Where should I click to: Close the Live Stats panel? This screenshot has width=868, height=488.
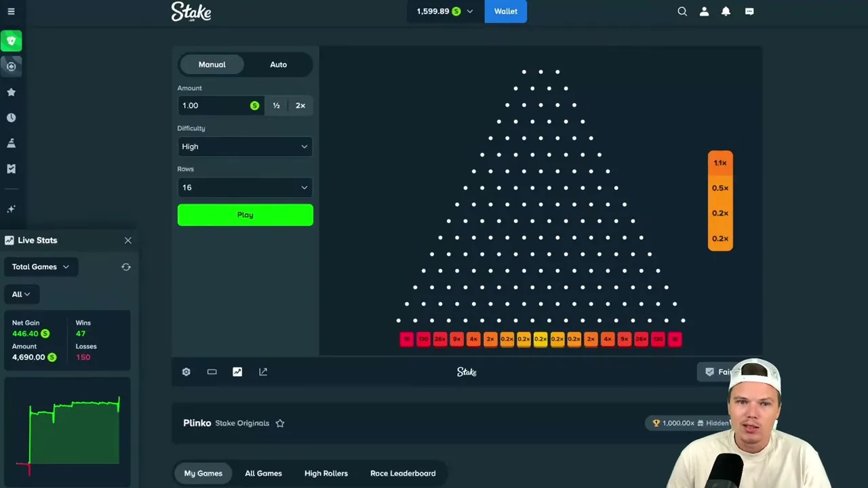pyautogui.click(x=127, y=241)
